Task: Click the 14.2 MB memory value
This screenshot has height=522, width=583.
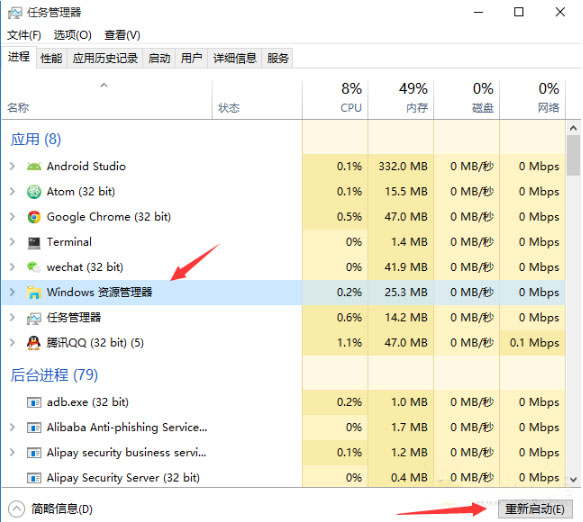Action: 406,318
